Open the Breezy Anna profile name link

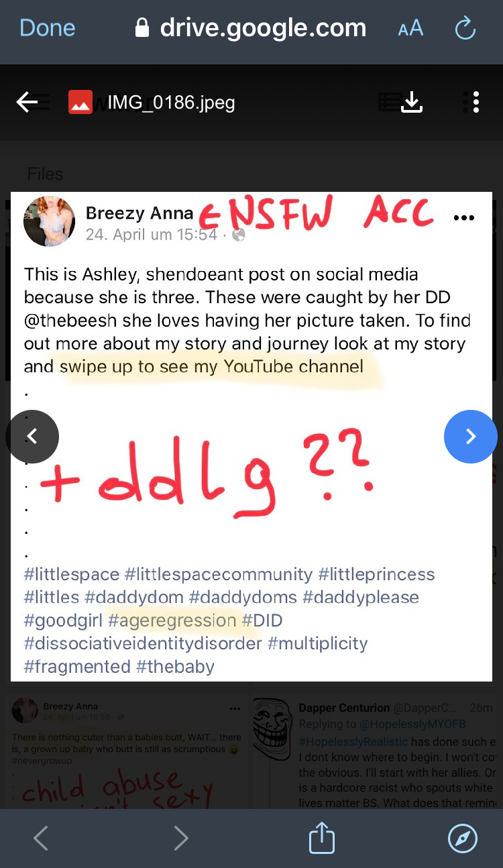(139, 213)
